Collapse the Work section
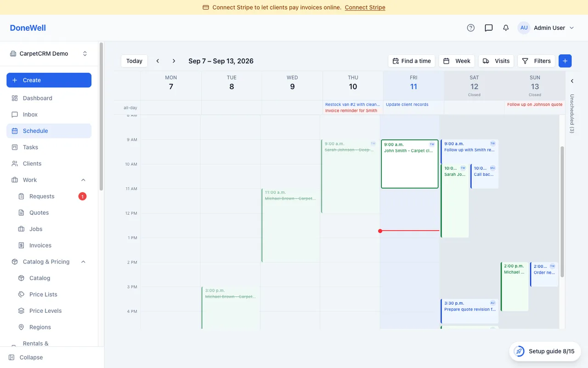This screenshot has height=368, width=588. click(83, 180)
